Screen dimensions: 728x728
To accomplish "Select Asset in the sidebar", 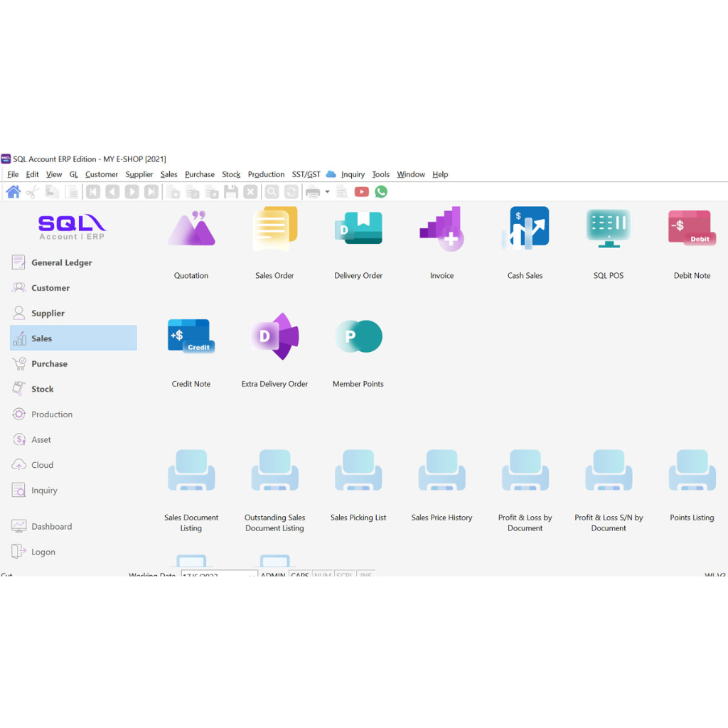I will click(x=73, y=439).
